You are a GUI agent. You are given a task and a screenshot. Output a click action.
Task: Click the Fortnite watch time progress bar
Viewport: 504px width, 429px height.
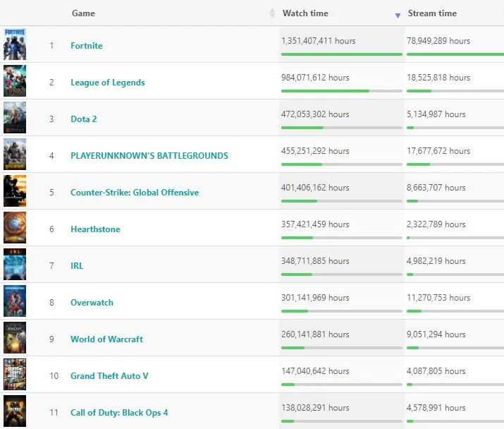point(342,54)
